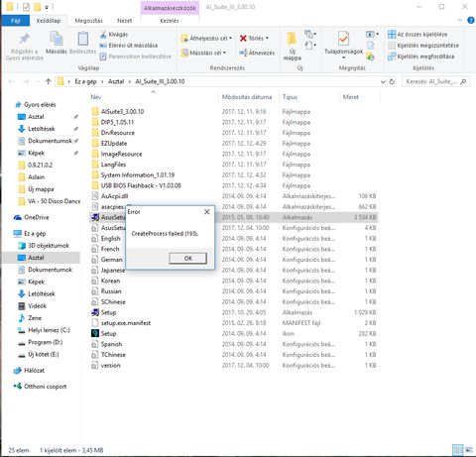Click the help question mark icon
The width and height of the screenshot is (476, 457).
click(471, 21)
